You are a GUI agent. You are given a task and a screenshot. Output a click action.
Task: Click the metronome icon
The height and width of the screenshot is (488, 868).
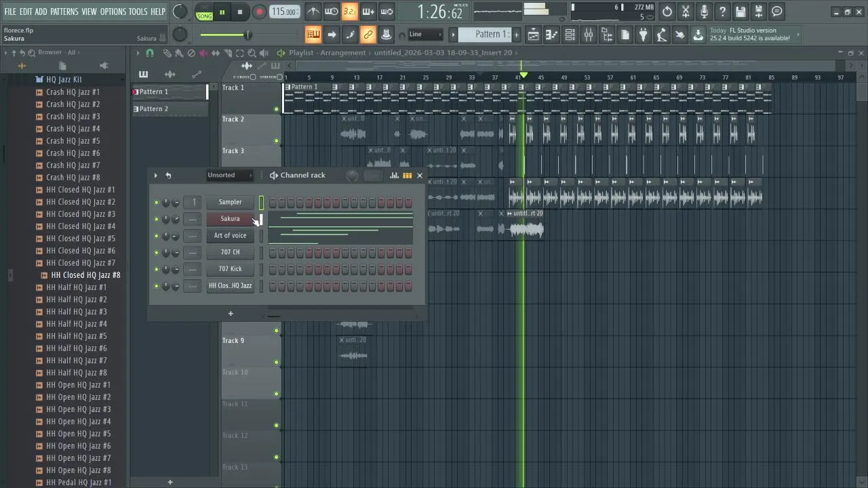313,12
